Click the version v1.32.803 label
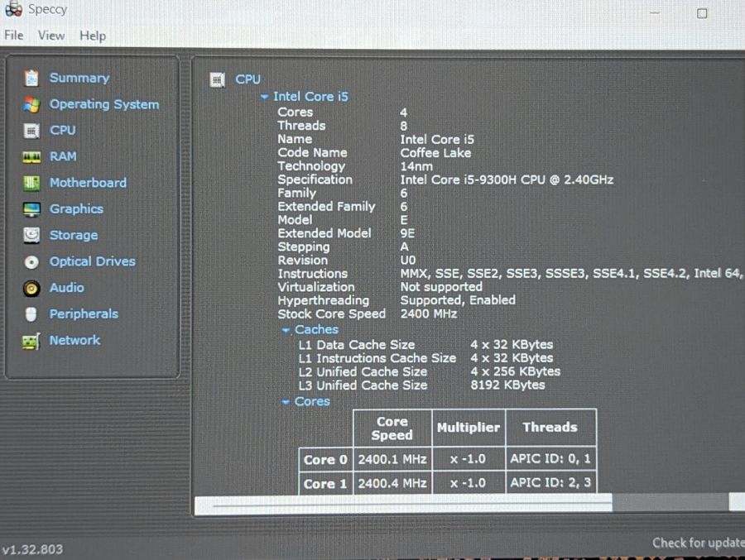Viewport: 745px width, 560px height. (32, 549)
